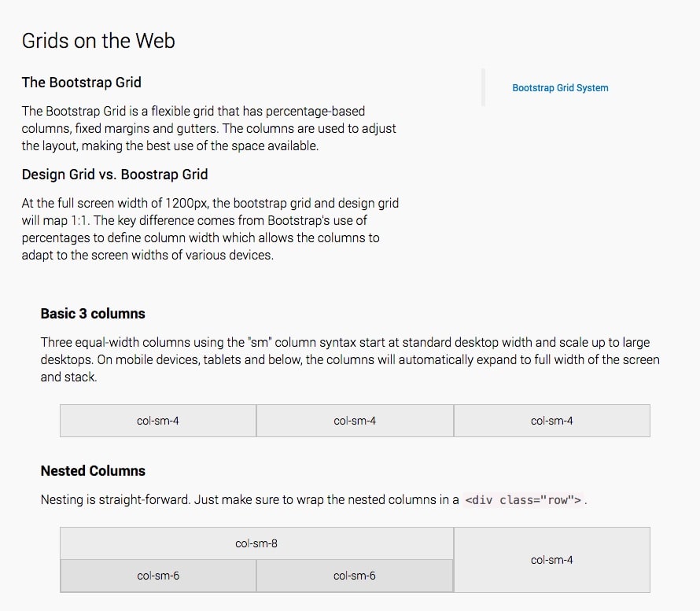Click the "Grids on the Web" page title
Viewport: 700px width, 611px height.
(x=98, y=41)
